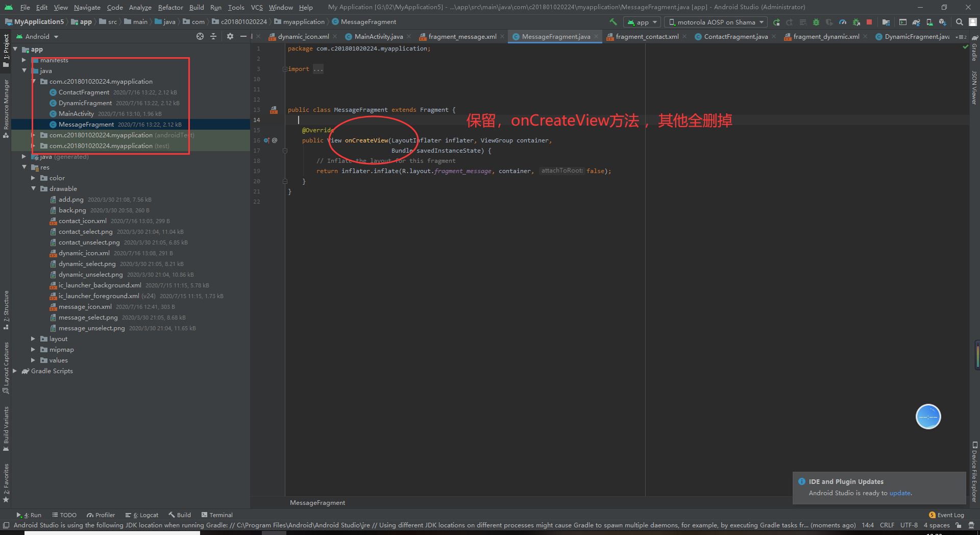Open Project panel settings gear
The image size is (980, 535).
230,36
